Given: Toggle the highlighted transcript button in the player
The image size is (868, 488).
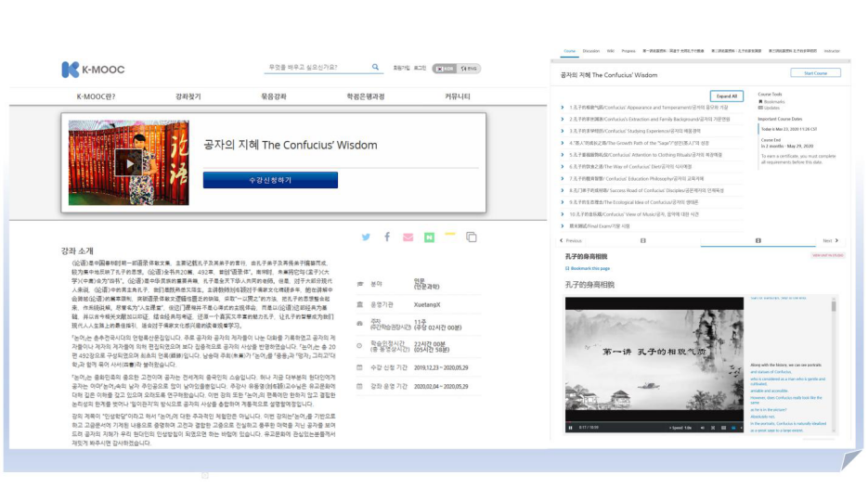Looking at the screenshot, I should click(x=733, y=428).
